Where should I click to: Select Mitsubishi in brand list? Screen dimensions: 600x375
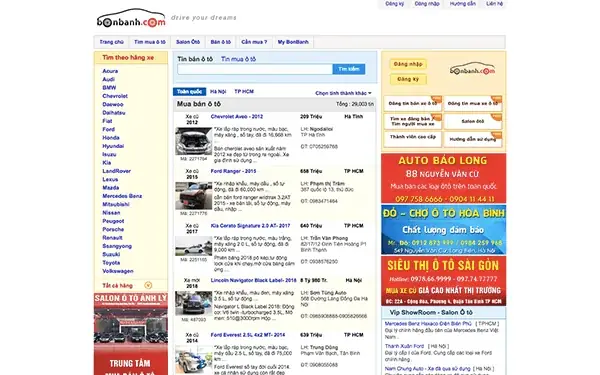click(116, 204)
